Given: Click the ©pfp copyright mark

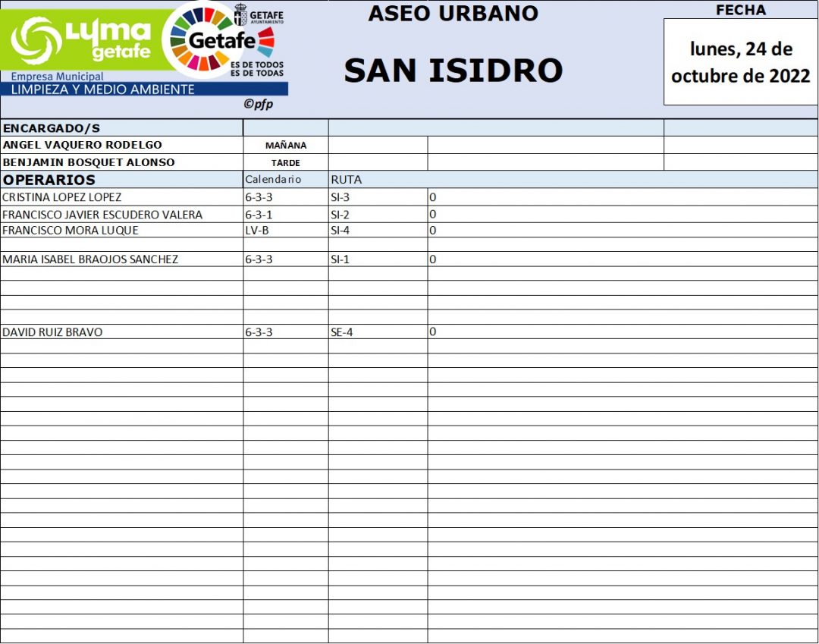Looking at the screenshot, I should pos(258,104).
